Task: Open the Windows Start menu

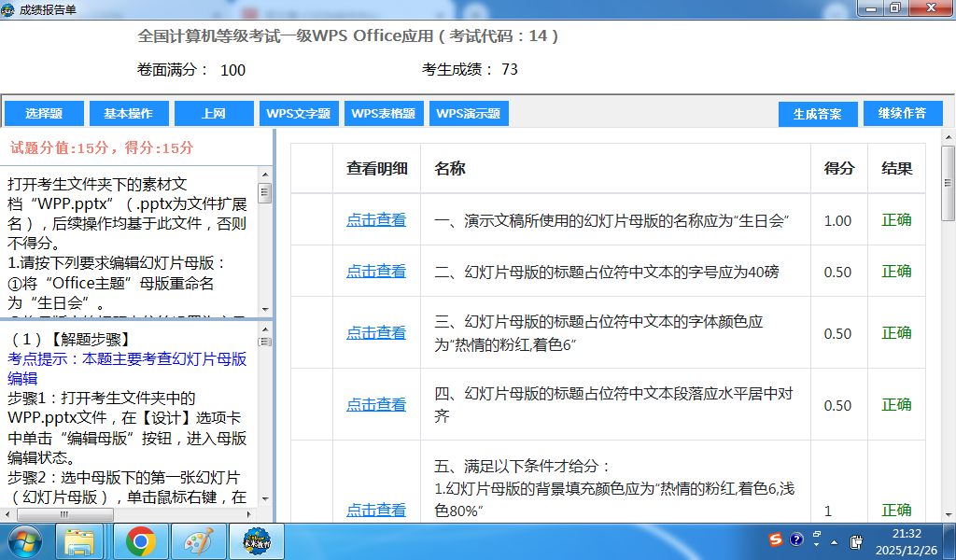Action: pos(24,541)
